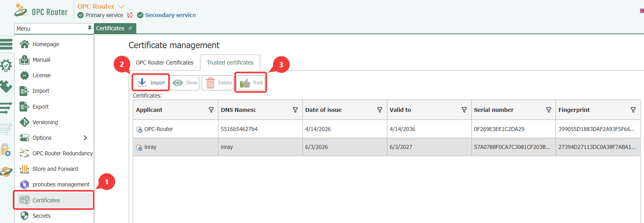
Task: Click the certificate icon in OPC-Router row
Action: pyautogui.click(x=139, y=129)
